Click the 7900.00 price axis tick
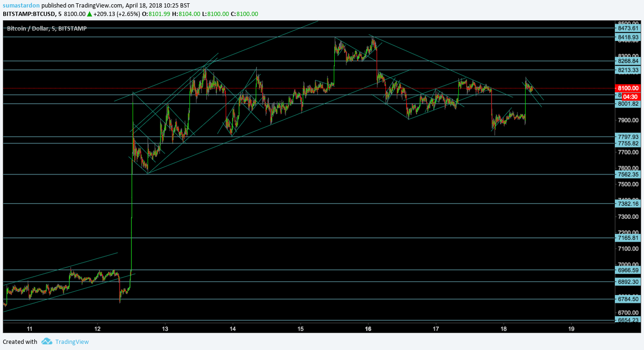The height and width of the screenshot is (350, 644). click(628, 120)
